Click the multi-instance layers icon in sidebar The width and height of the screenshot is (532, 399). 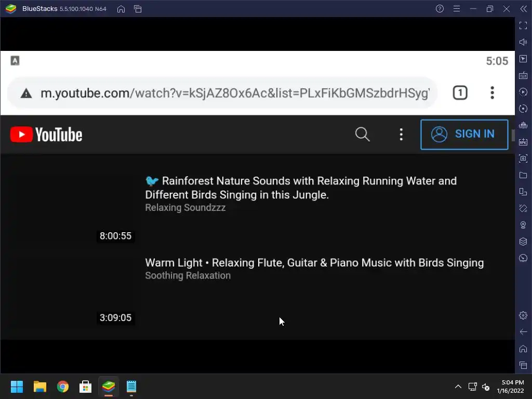click(x=523, y=242)
